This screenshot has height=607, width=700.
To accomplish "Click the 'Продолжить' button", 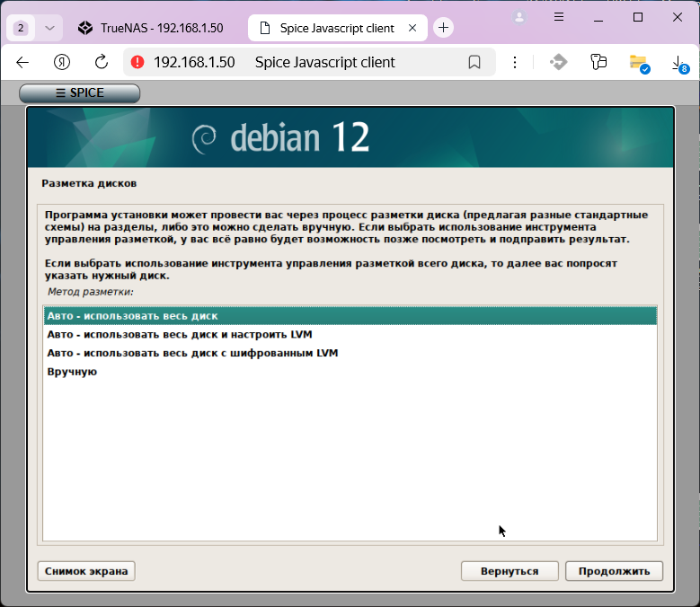I will 614,571.
